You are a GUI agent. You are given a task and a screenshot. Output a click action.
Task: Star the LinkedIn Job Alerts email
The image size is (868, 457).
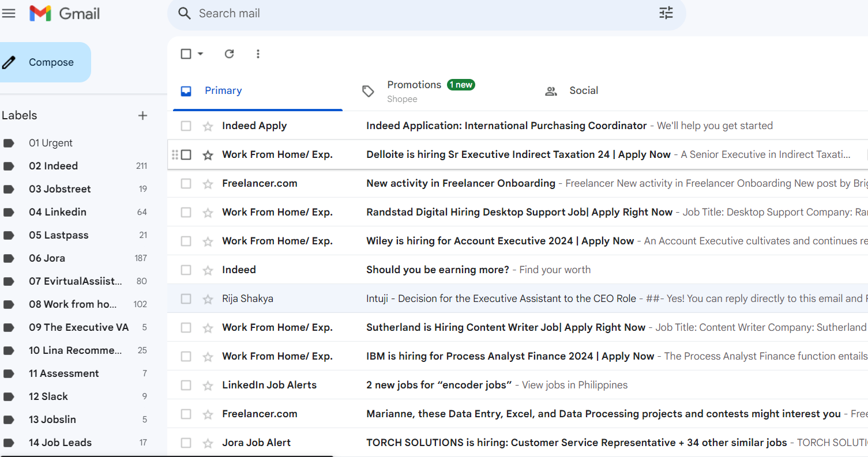click(208, 386)
